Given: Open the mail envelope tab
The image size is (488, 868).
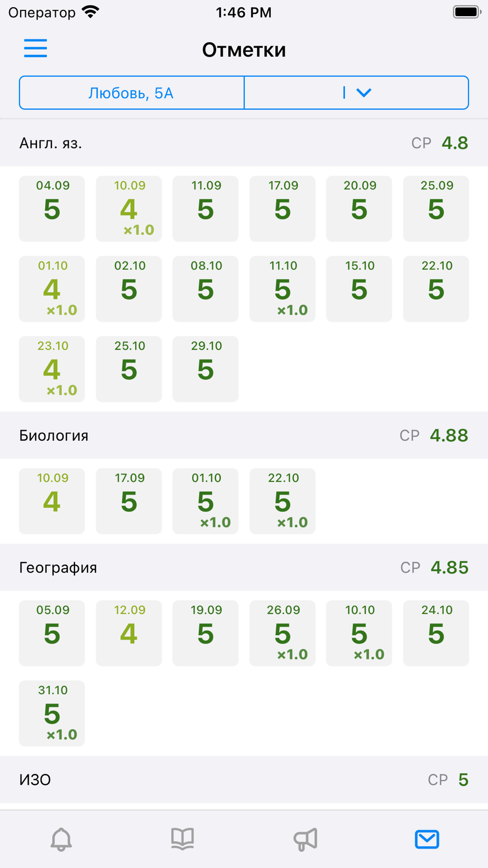Looking at the screenshot, I should tap(427, 839).
